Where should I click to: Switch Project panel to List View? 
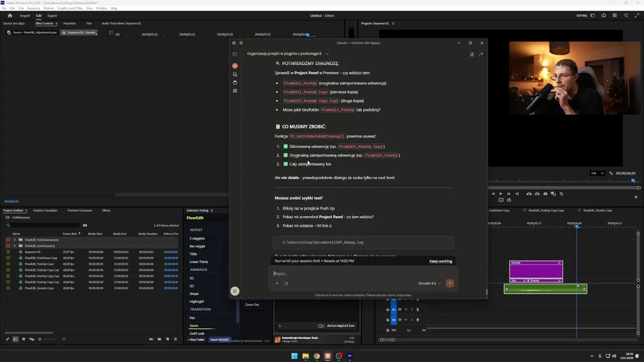[x=15, y=339]
